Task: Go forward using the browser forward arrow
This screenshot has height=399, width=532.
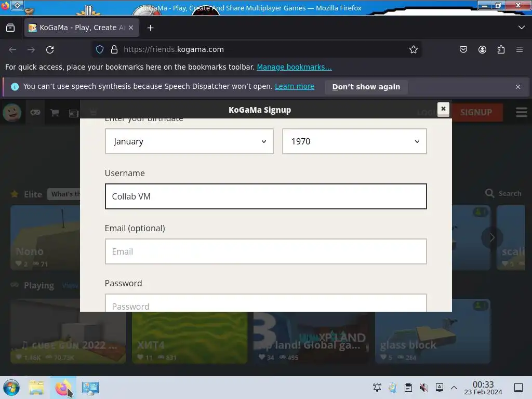Action: 31,49
